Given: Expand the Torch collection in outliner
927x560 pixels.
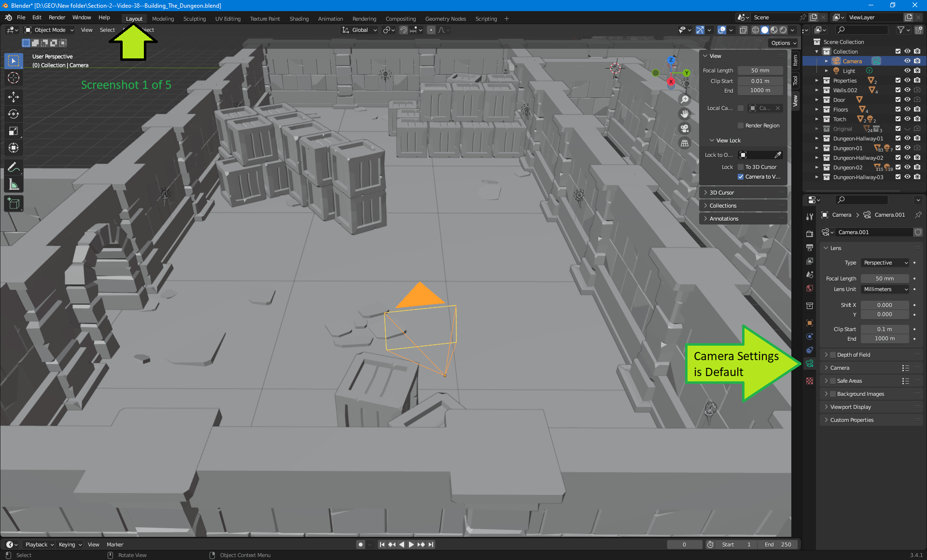Looking at the screenshot, I should click(817, 119).
